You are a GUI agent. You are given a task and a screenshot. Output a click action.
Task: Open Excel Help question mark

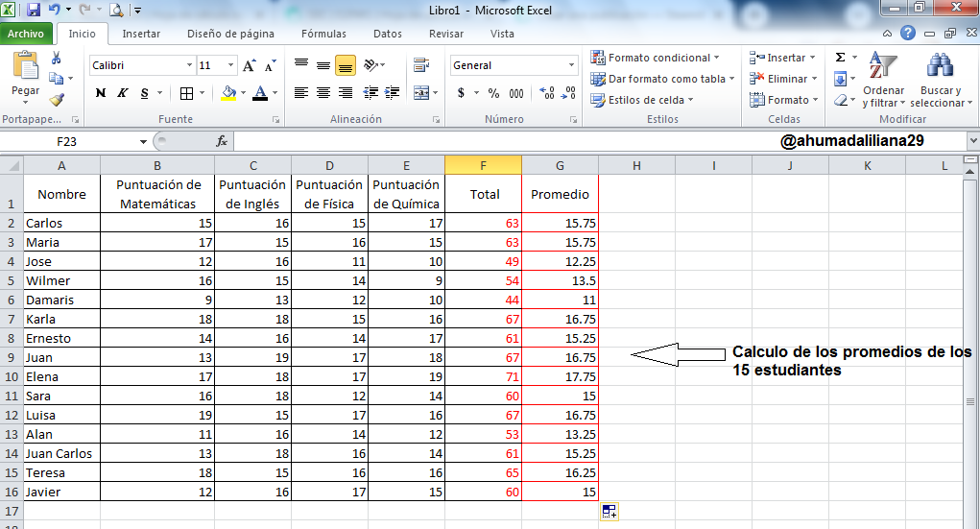(x=907, y=34)
